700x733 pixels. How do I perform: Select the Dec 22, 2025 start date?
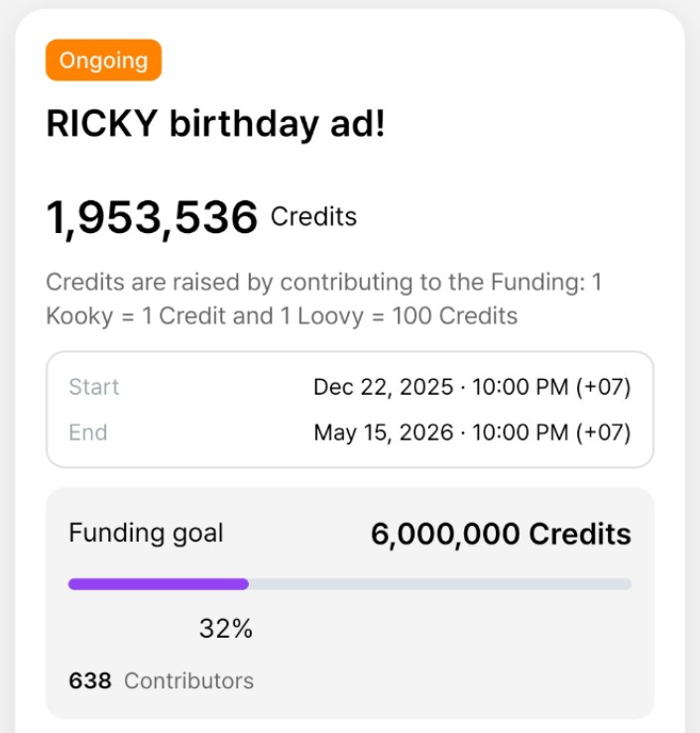click(x=383, y=387)
